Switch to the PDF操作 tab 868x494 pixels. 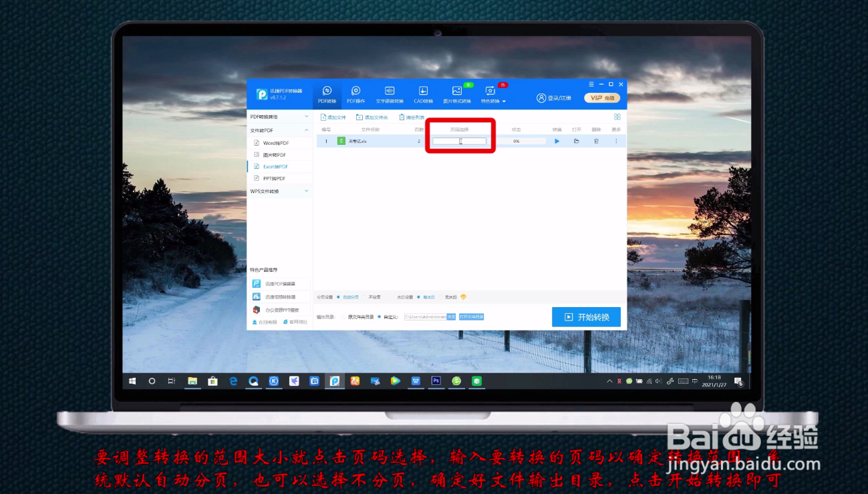pos(356,95)
